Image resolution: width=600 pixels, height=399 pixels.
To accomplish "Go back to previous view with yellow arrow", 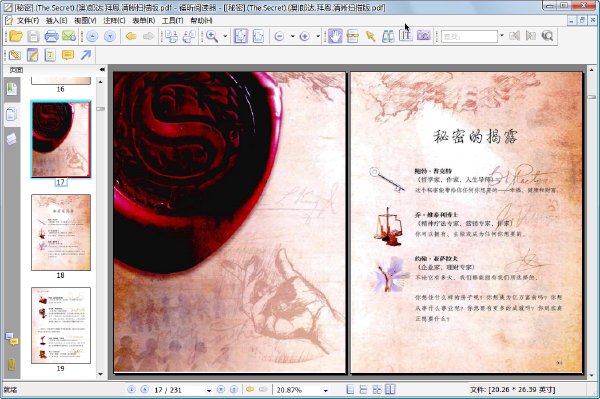I will [x=131, y=36].
